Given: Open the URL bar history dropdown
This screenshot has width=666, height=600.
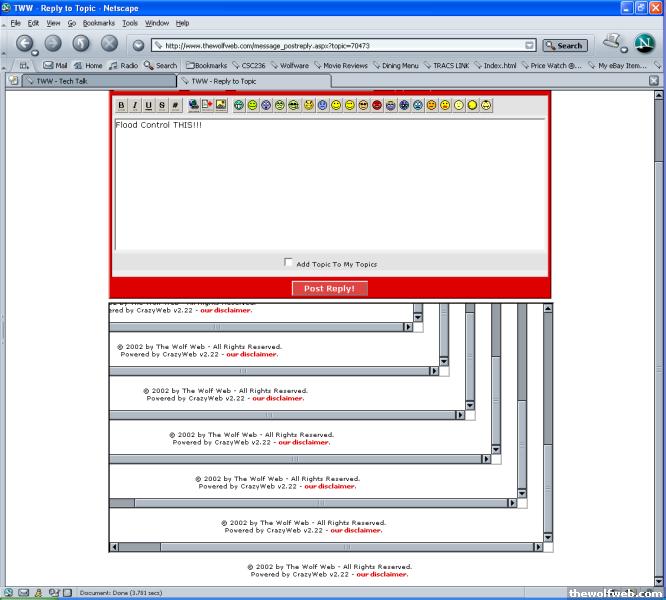Looking at the screenshot, I should tap(529, 45).
